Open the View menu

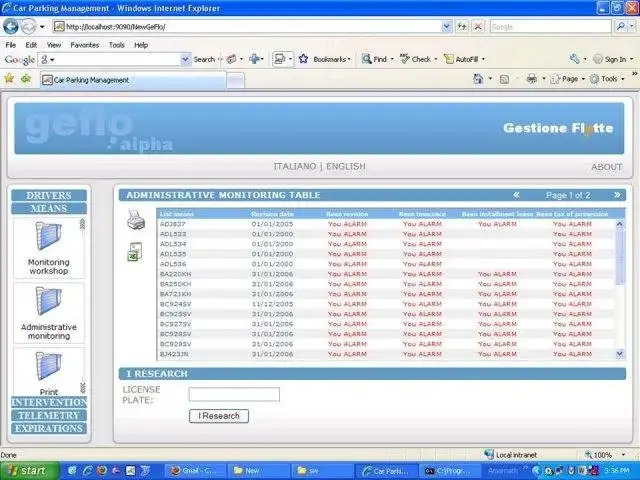[x=54, y=45]
